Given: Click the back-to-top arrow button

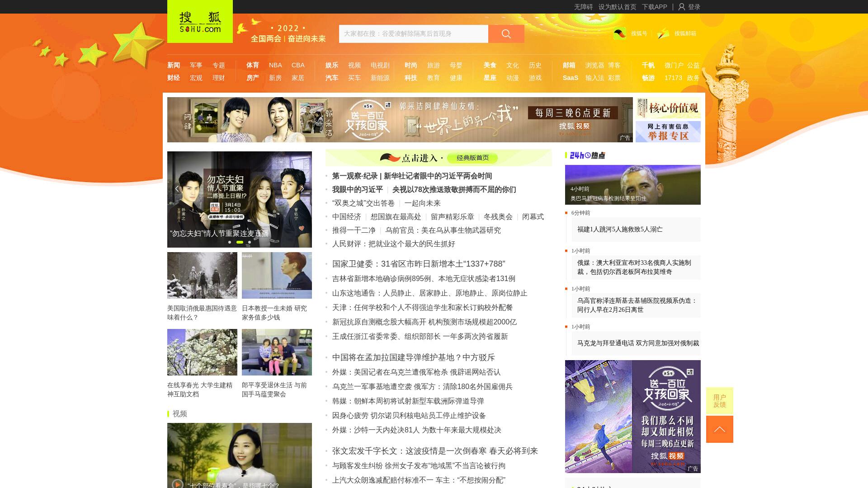Looking at the screenshot, I should coord(719,429).
